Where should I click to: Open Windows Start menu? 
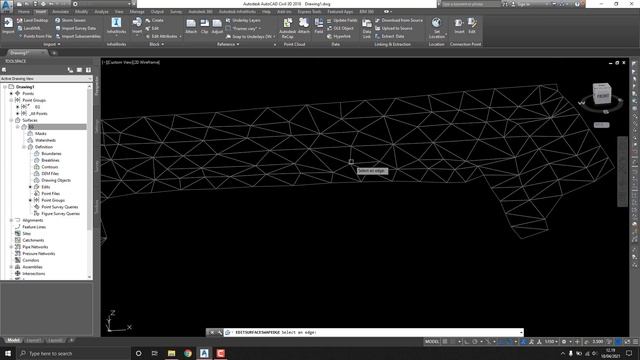tap(7, 353)
